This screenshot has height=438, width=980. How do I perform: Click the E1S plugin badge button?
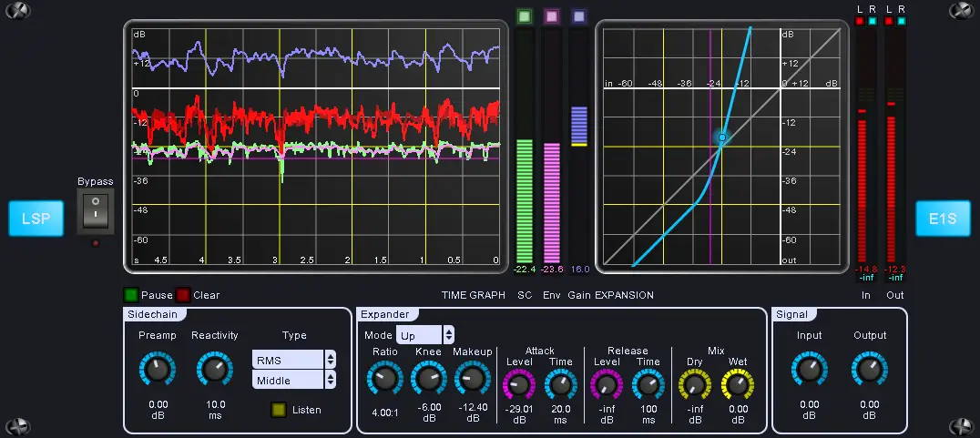[x=943, y=219]
